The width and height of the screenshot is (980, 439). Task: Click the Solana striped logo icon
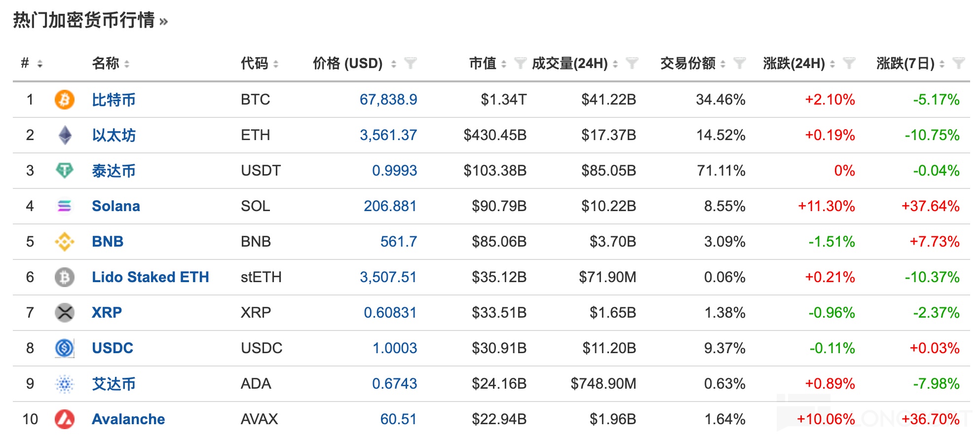tap(64, 206)
